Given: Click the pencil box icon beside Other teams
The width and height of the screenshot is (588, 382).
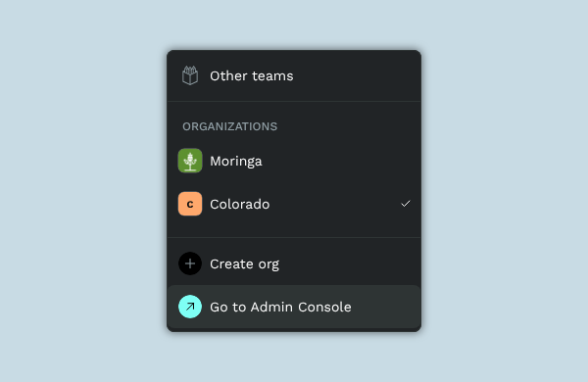Looking at the screenshot, I should coord(190,75).
